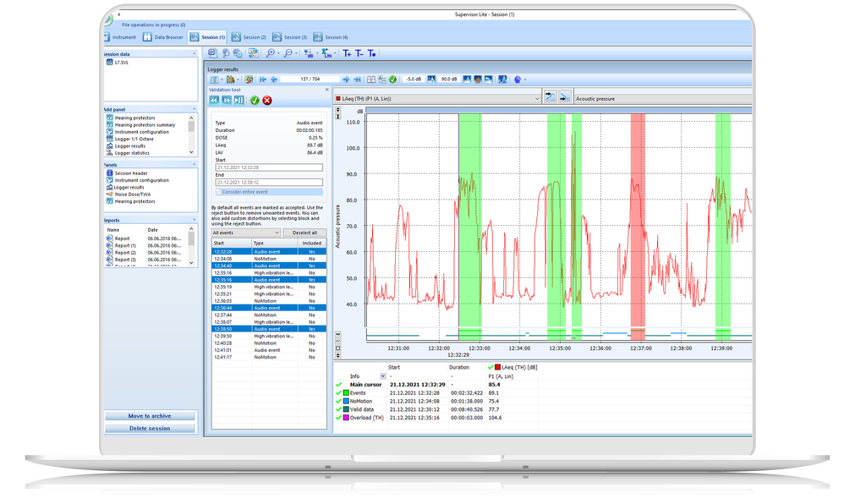Click the T+ toolbar icon

(347, 53)
